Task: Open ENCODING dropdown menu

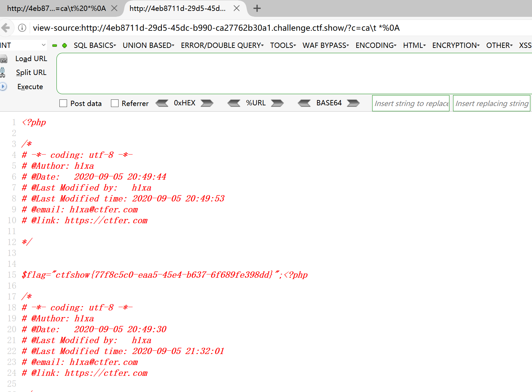Action: tap(376, 45)
